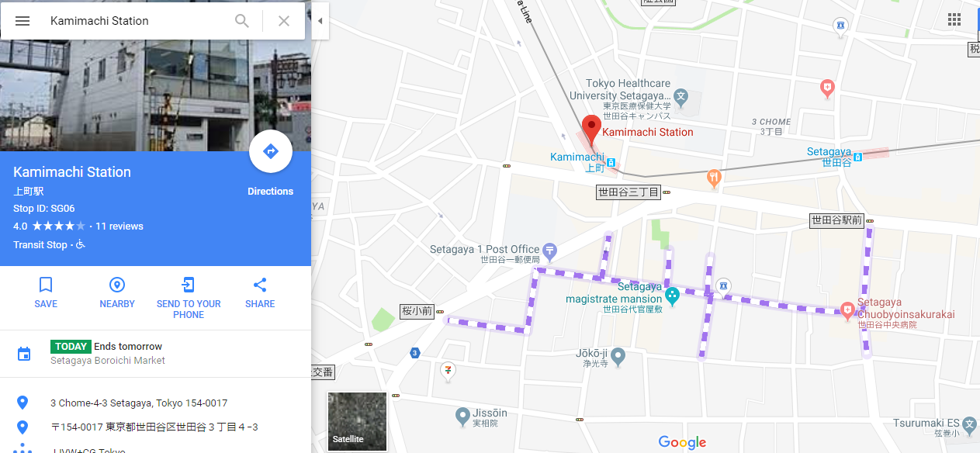The width and height of the screenshot is (980, 453).
Task: Open the hamburger main menu
Action: [23, 21]
